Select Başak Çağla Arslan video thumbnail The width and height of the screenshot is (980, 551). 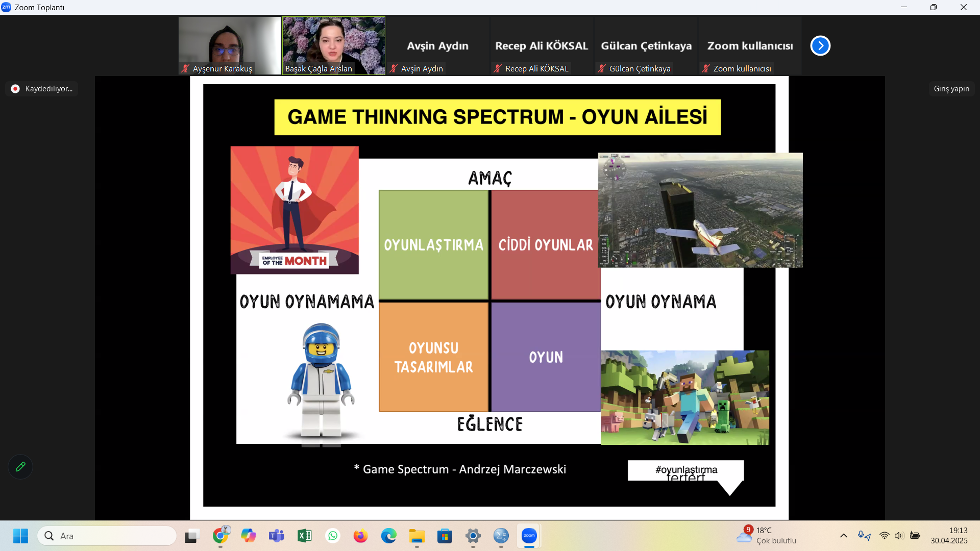pyautogui.click(x=334, y=46)
